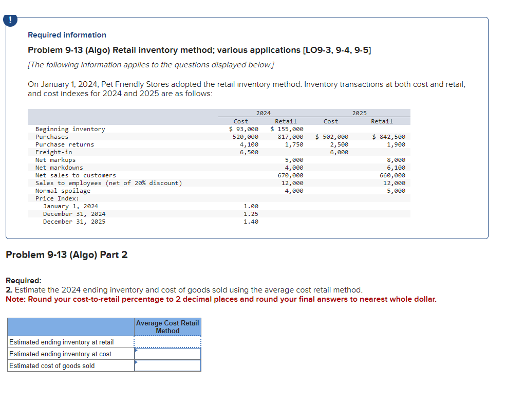Click the blue exclamation alert icon
The width and height of the screenshot is (506, 420).
(x=10, y=21)
